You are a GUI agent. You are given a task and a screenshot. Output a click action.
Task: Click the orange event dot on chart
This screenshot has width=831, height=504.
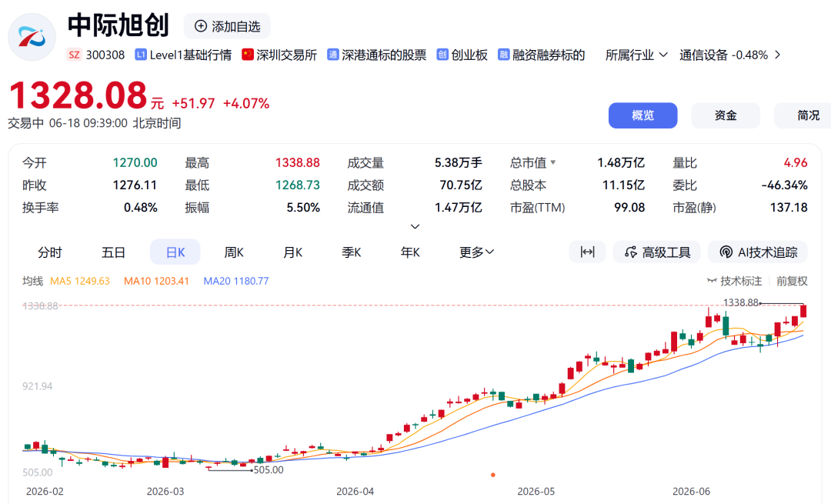click(493, 475)
